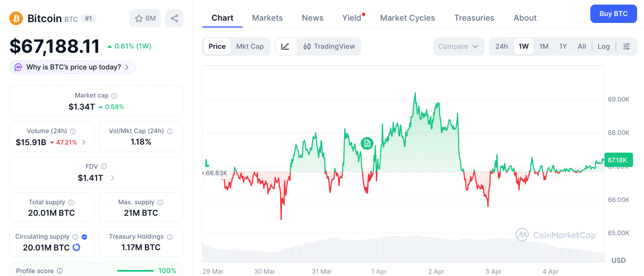The width and height of the screenshot is (644, 276).
Task: Click the share icon next to Bitcoin
Action: click(174, 18)
